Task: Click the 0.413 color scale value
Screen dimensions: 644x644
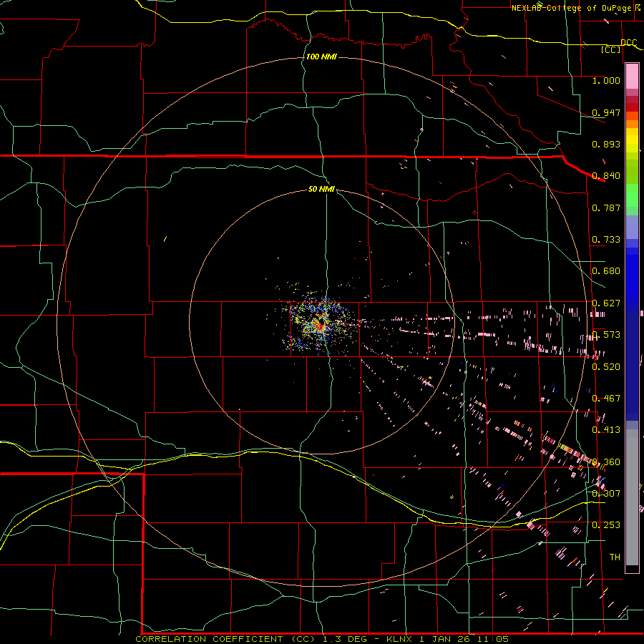Action: [x=606, y=430]
